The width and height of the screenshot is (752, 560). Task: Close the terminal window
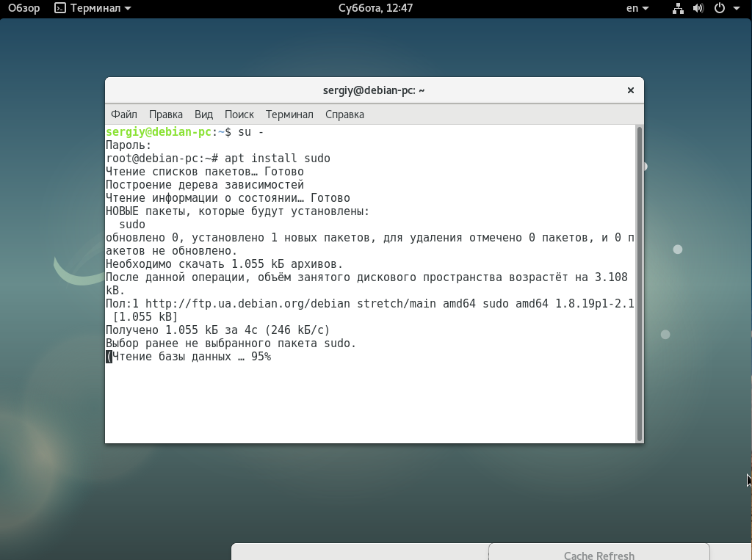click(630, 90)
